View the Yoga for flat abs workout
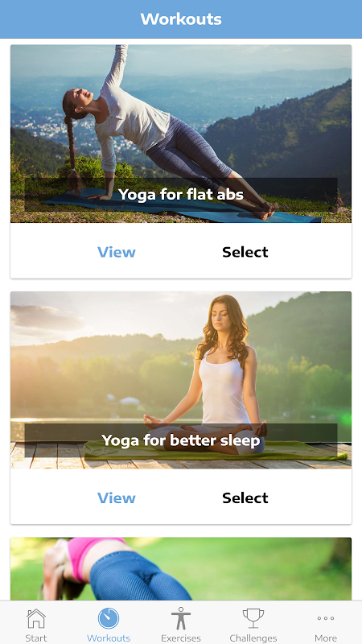362x644 pixels. [117, 252]
